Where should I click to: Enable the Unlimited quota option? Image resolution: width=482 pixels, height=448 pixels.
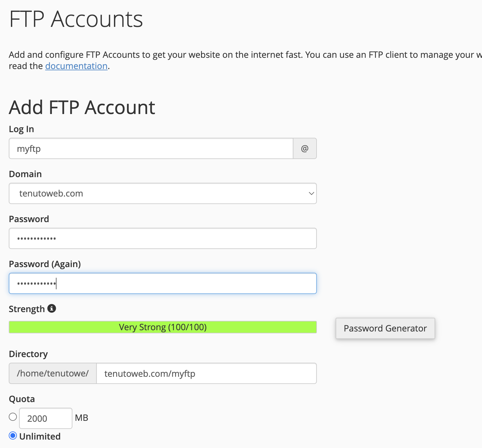(x=13, y=436)
